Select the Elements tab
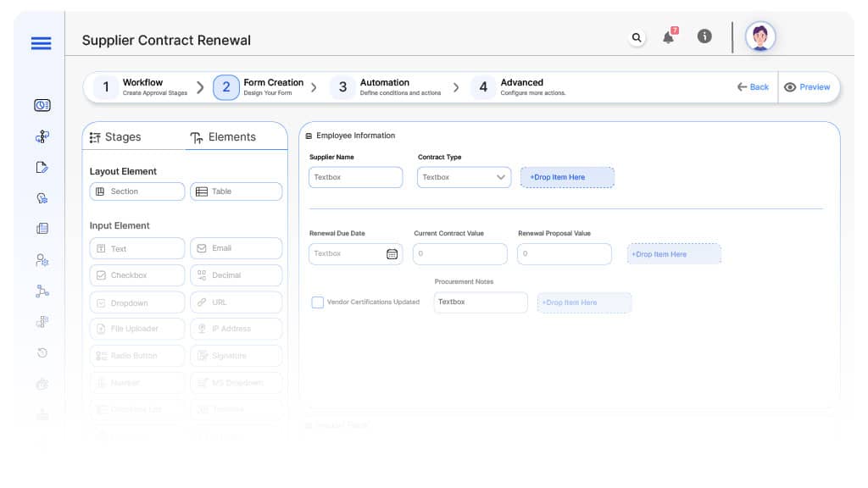This screenshot has width=868, height=488. [x=223, y=136]
